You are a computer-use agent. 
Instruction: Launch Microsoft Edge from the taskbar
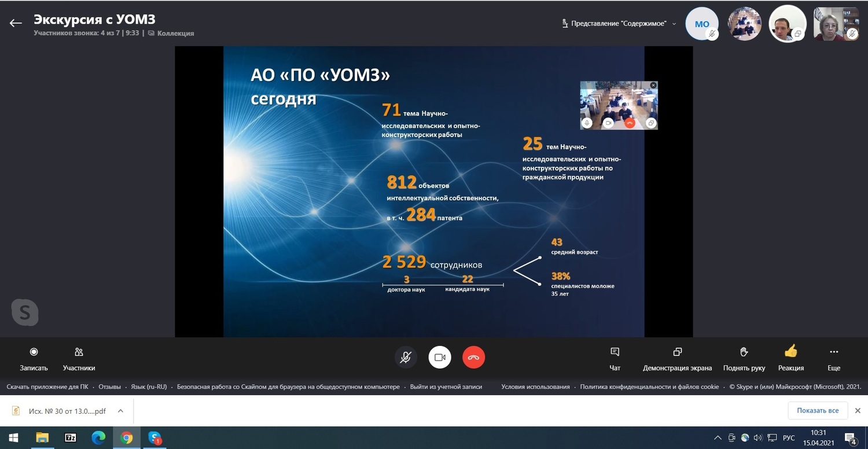[98, 438]
